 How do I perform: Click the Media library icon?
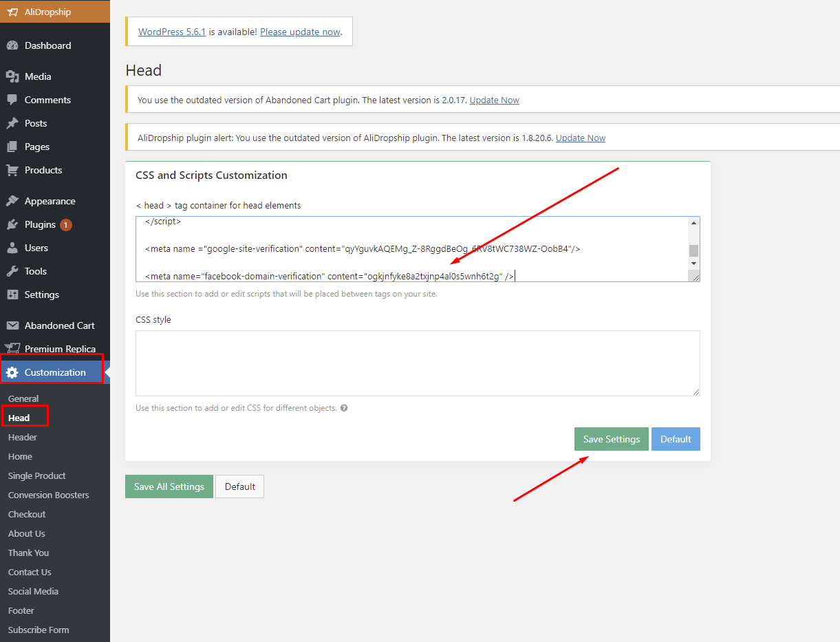tap(12, 76)
